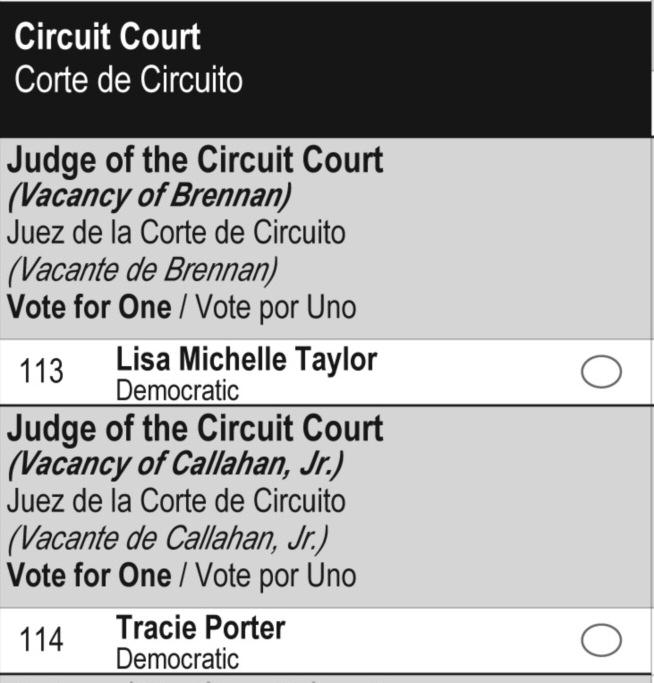Click Juez de la Corte de Circuito above Vacante de Brennan
Viewport: 654px width, 683px height.
point(176,233)
